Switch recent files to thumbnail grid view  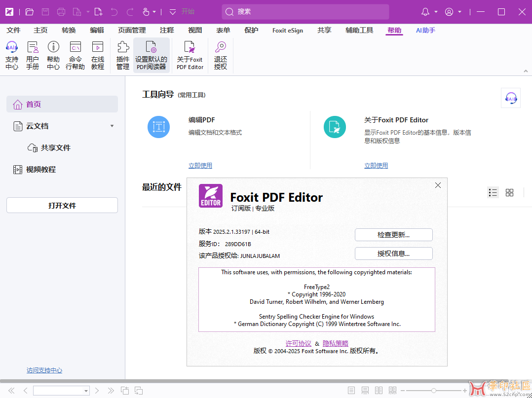click(x=510, y=192)
